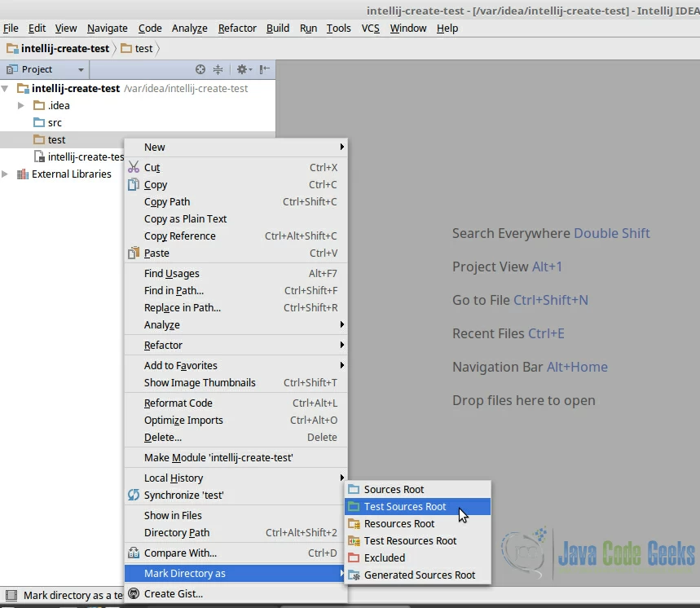700x608 pixels.
Task: Click the Generated Sources Root icon
Action: pos(354,575)
